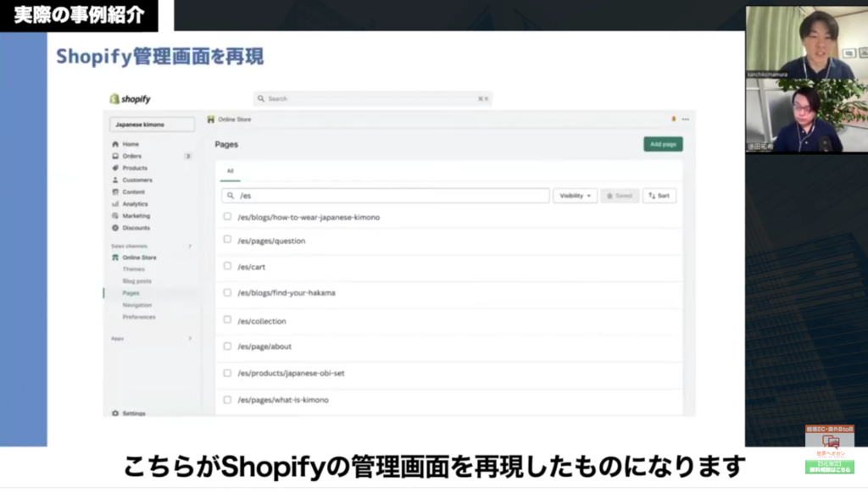This screenshot has height=493, width=868.
Task: Click the sort arrows icon
Action: [652, 196]
